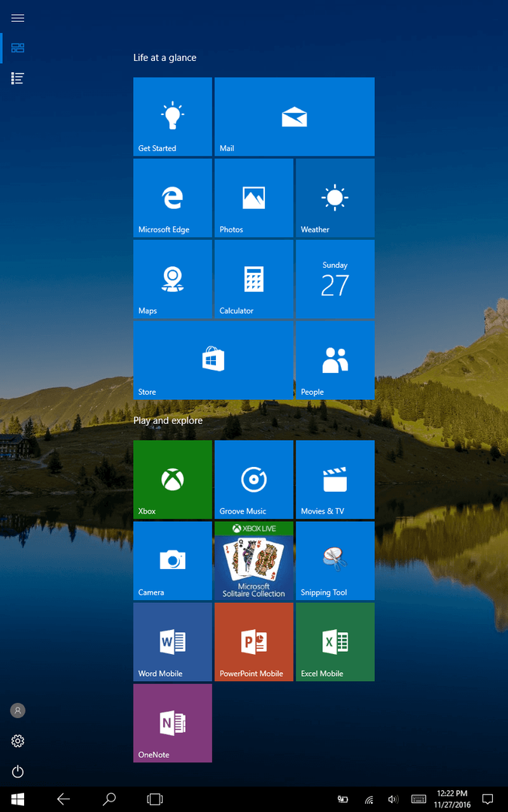
Task: Open Settings gear icon
Action: click(x=17, y=741)
